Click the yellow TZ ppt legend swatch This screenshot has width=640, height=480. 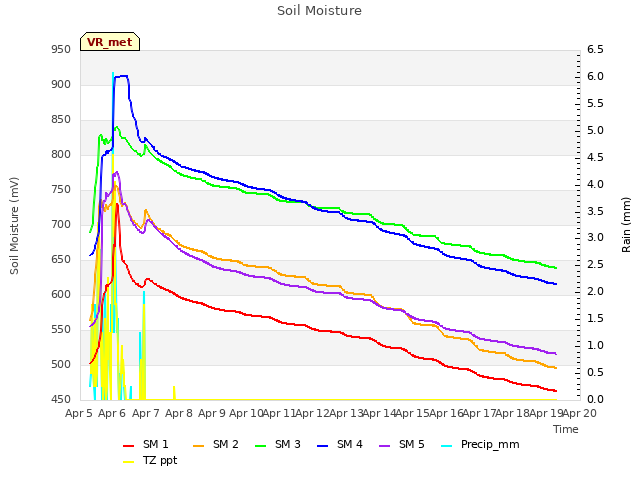[129, 462]
